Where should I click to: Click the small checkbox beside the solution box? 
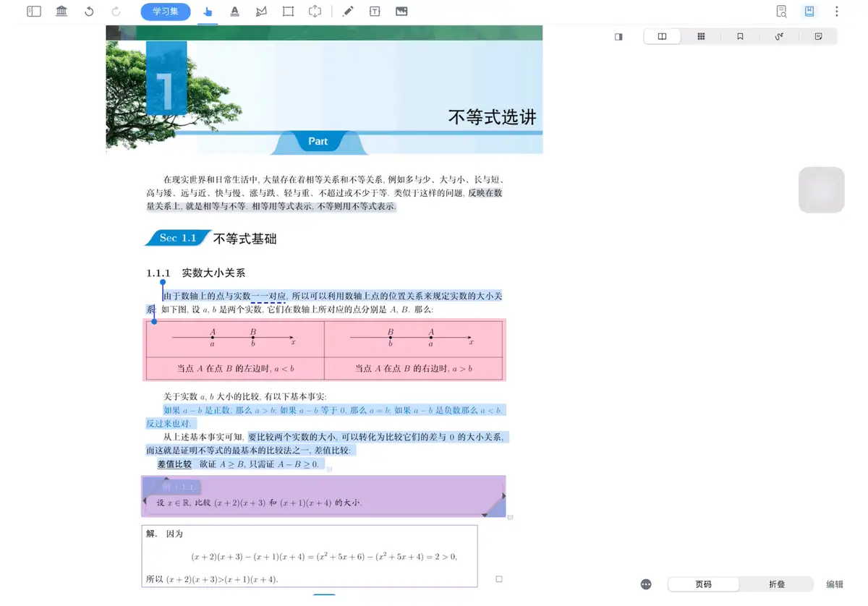(499, 579)
